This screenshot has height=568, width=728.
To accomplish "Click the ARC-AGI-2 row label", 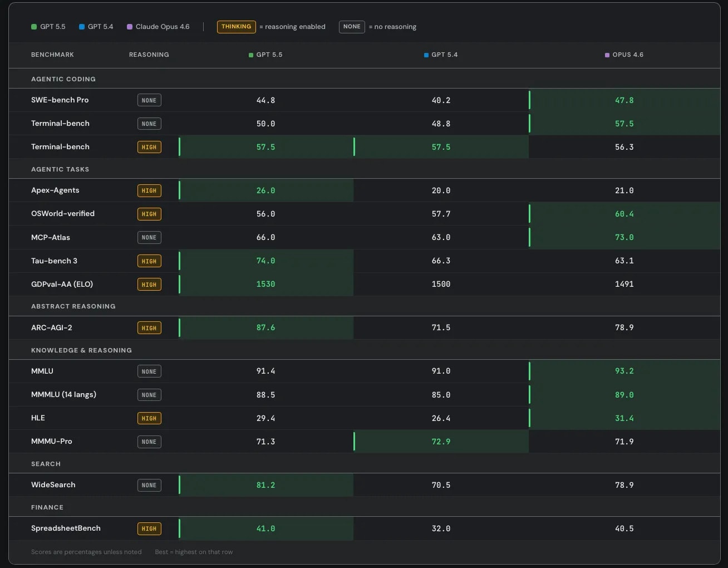I will pos(52,327).
